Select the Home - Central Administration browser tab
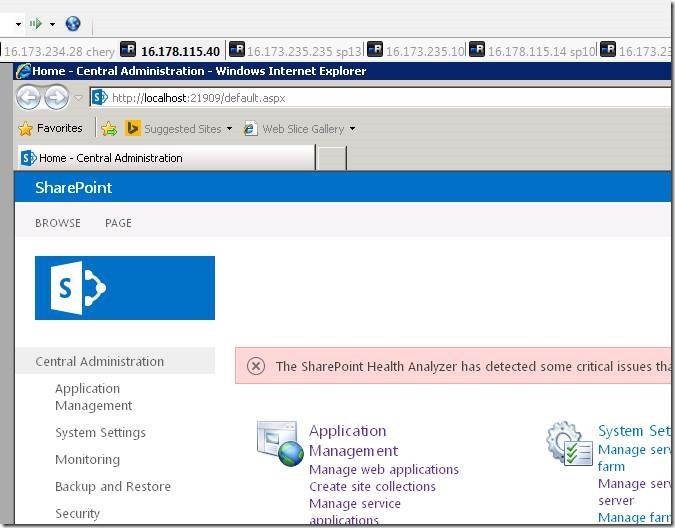This screenshot has width=675, height=528. pyautogui.click(x=166, y=158)
